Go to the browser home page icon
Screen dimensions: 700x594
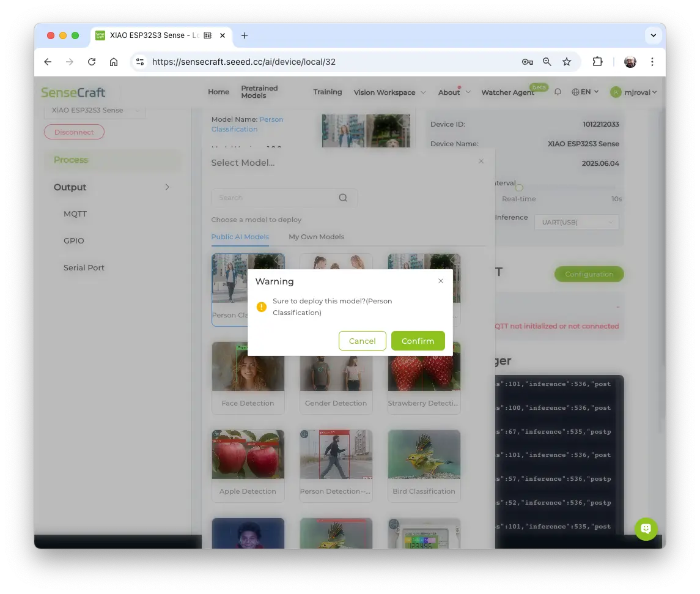(x=114, y=62)
